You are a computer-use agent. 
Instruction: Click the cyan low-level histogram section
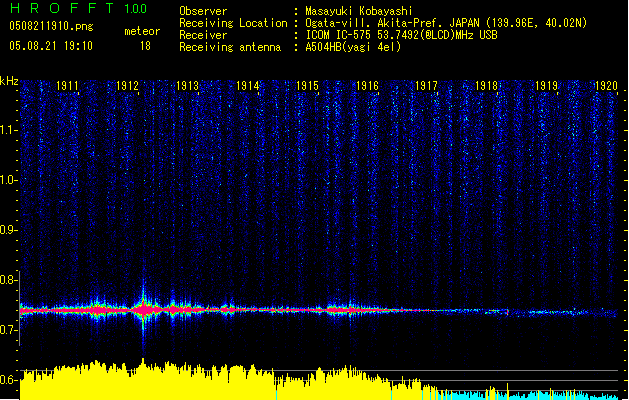[x=530, y=395]
